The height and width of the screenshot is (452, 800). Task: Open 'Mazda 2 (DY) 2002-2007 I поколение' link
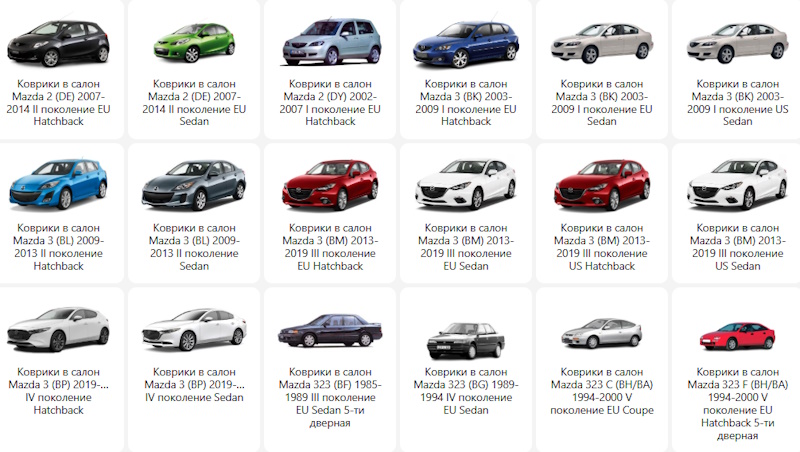[330, 103]
